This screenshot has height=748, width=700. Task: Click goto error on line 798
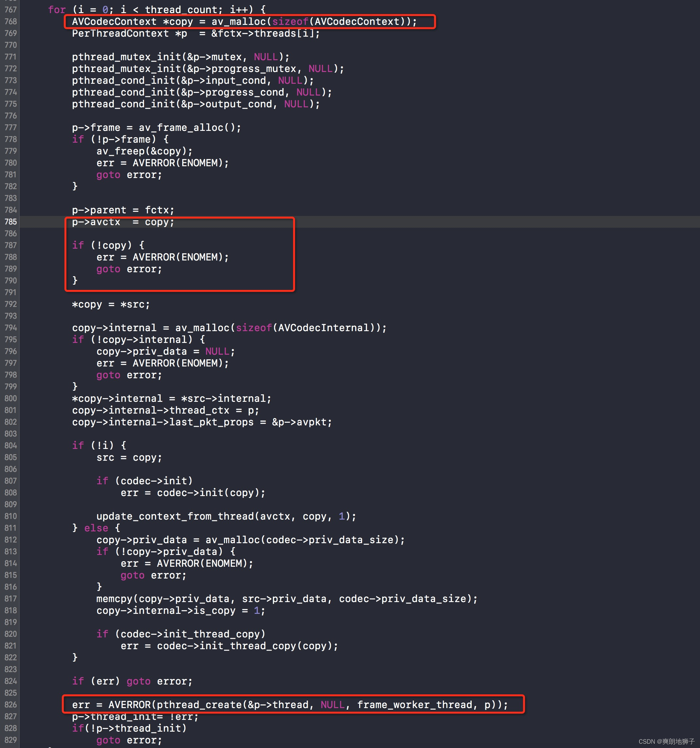click(130, 375)
